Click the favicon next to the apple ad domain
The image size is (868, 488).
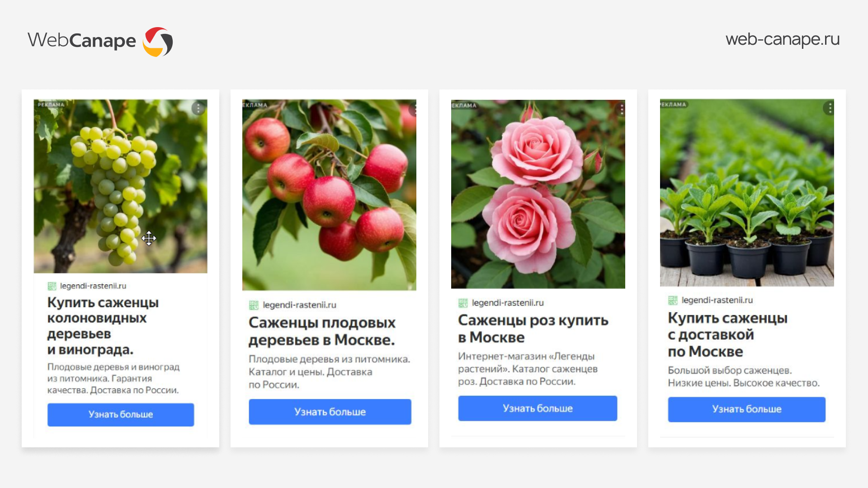pos(254,305)
